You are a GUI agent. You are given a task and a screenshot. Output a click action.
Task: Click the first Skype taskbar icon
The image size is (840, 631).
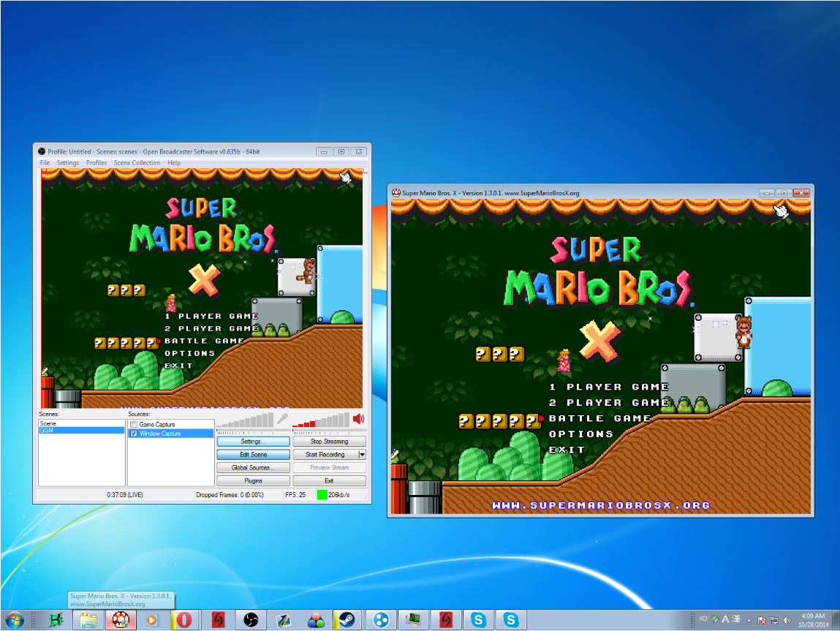(478, 620)
